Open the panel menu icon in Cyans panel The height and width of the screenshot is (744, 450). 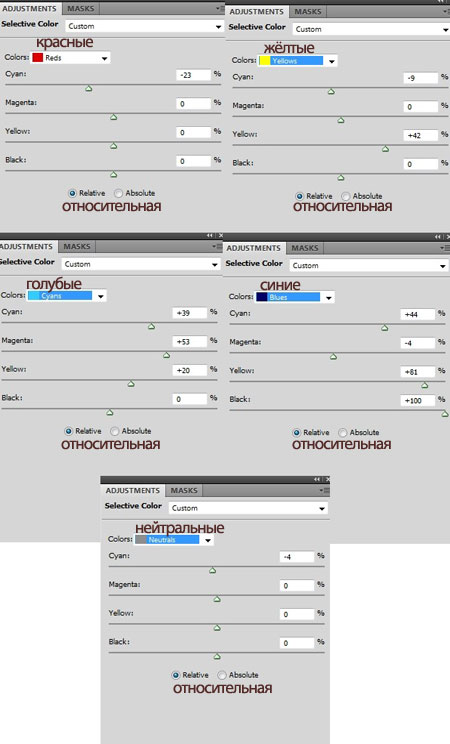[219, 246]
